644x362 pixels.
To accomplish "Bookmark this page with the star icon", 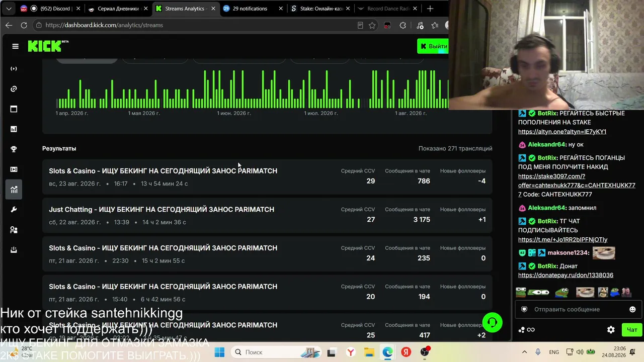I will pos(372,25).
